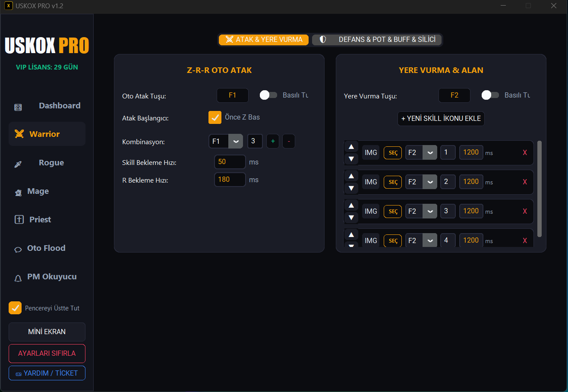This screenshot has width=568, height=392.
Task: Select the Priest cross icon
Action: 19,220
